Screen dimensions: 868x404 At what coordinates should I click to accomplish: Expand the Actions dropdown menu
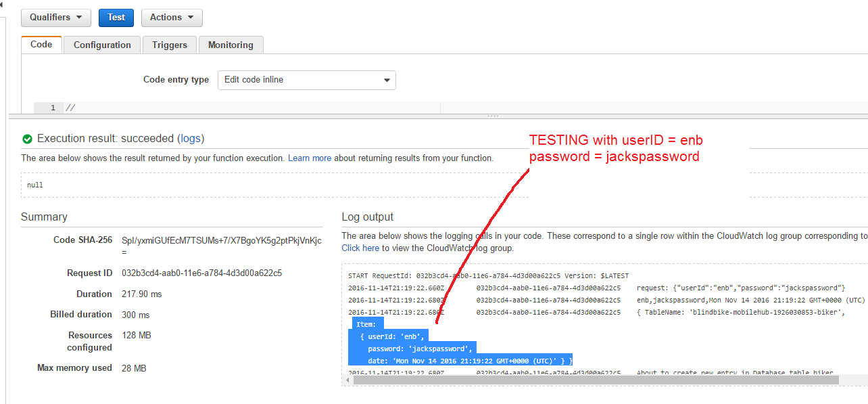[172, 18]
